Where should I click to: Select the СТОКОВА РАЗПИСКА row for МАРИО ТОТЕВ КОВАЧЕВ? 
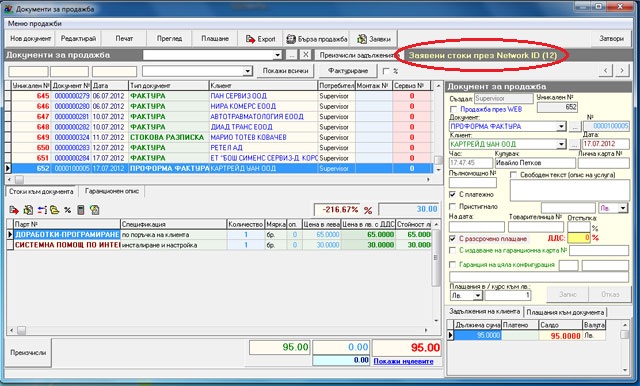[x=218, y=138]
